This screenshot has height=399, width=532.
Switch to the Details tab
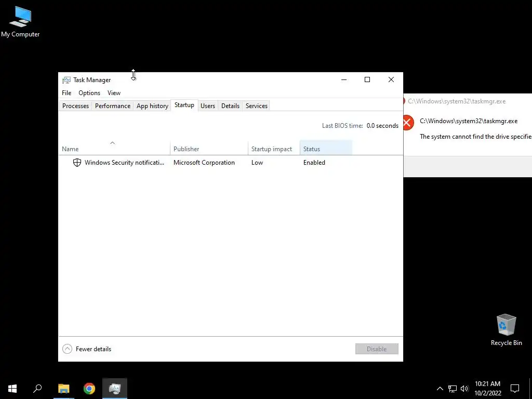click(230, 106)
